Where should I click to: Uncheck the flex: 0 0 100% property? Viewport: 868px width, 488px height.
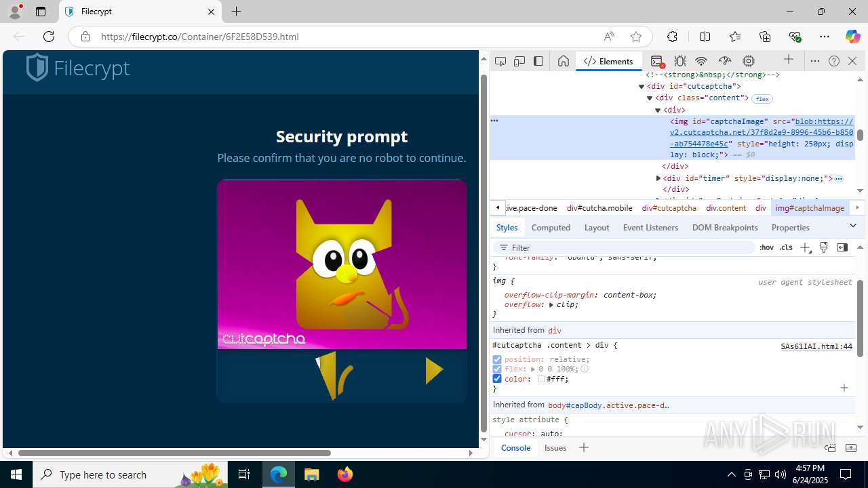(497, 369)
